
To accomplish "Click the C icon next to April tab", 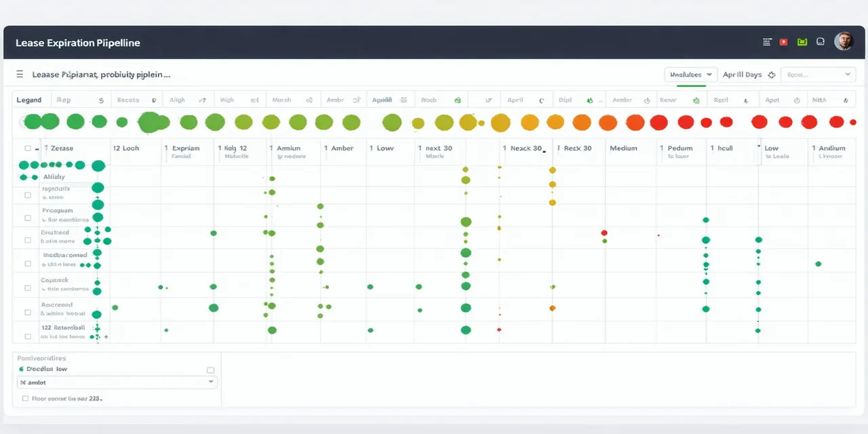I will [541, 100].
